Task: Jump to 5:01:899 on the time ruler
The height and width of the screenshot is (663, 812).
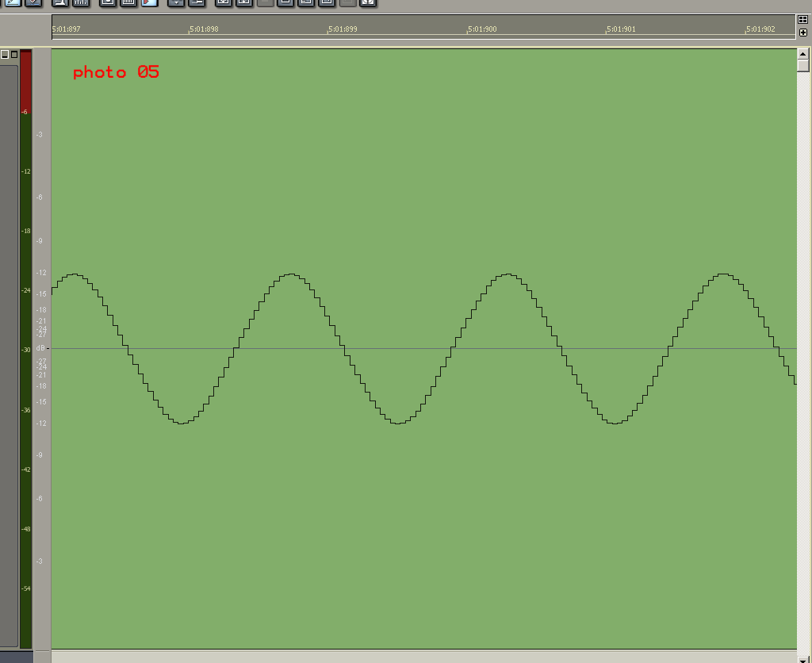Action: [343, 29]
